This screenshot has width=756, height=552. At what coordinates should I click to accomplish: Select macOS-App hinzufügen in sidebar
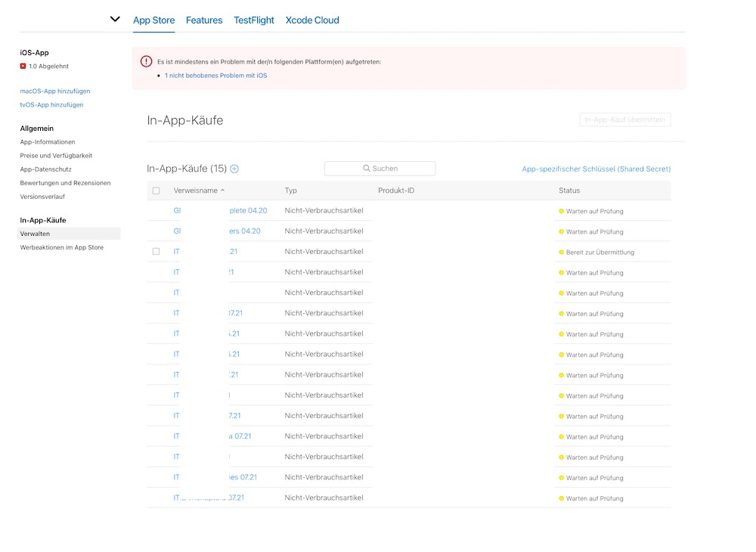click(55, 91)
